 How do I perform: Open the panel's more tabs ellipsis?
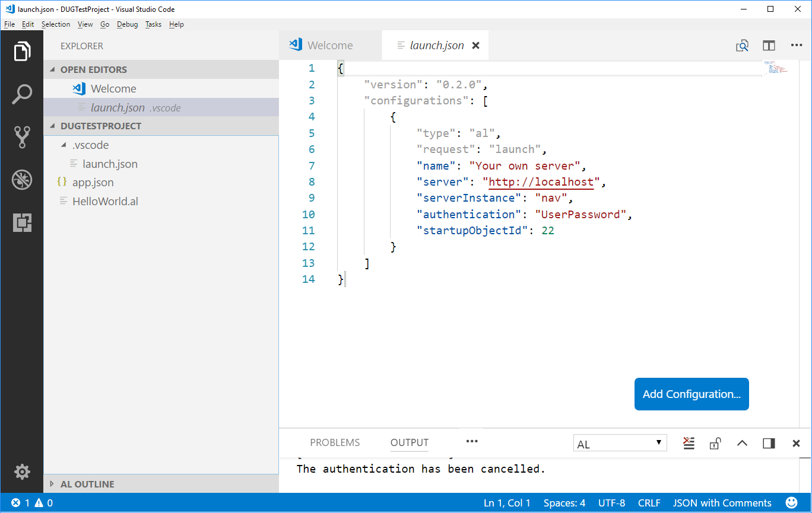pos(472,441)
